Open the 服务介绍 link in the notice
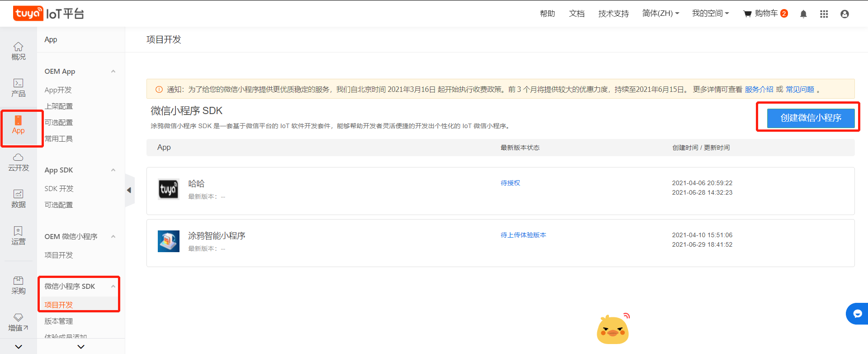868x354 pixels. pyautogui.click(x=759, y=90)
